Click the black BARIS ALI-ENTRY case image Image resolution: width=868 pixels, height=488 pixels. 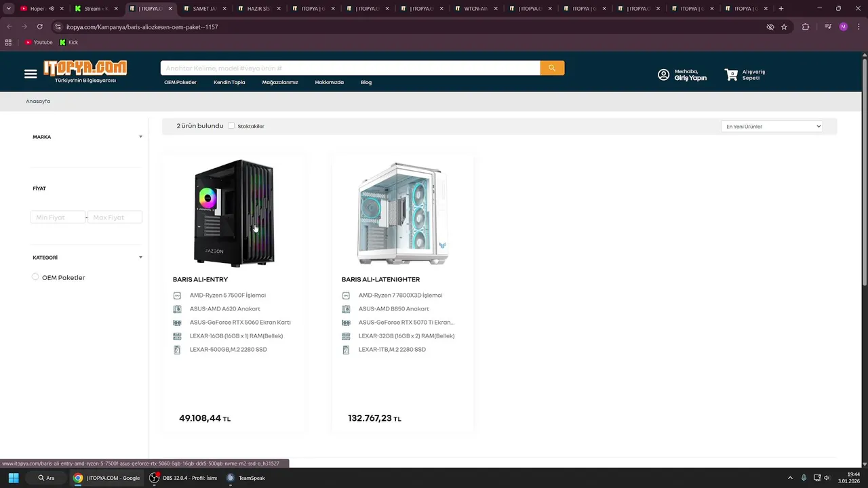[x=234, y=213]
